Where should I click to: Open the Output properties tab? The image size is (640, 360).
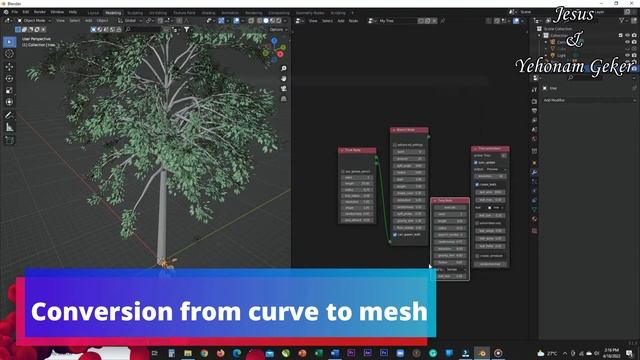(x=534, y=111)
